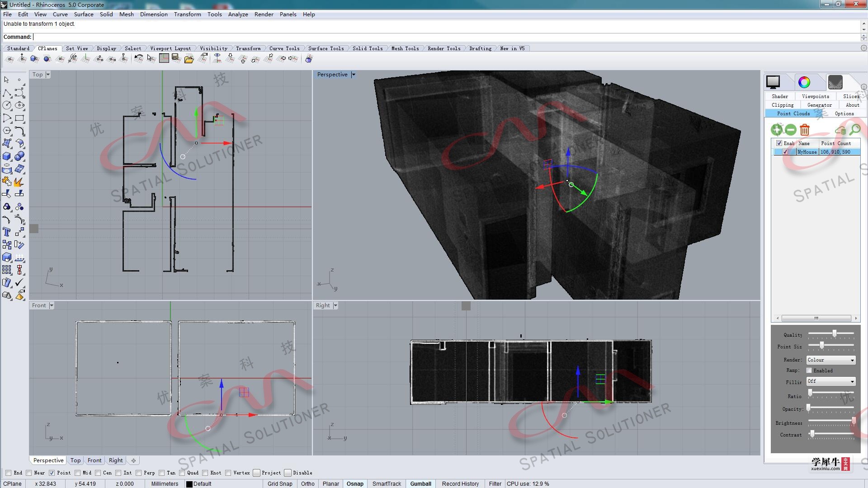Select the Ellipse tool
868x488 pixels.
tap(19, 105)
